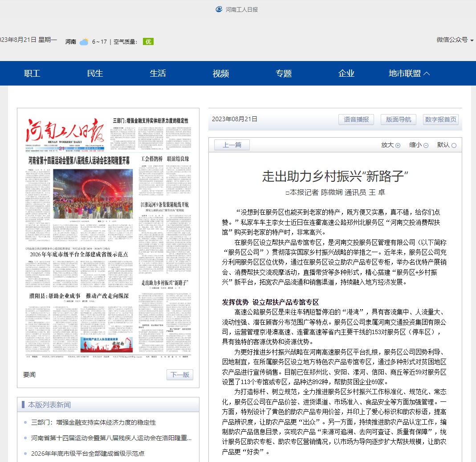Open 数字报首页 digital paper homepage
The height and width of the screenshot is (462, 476).
coord(440,119)
